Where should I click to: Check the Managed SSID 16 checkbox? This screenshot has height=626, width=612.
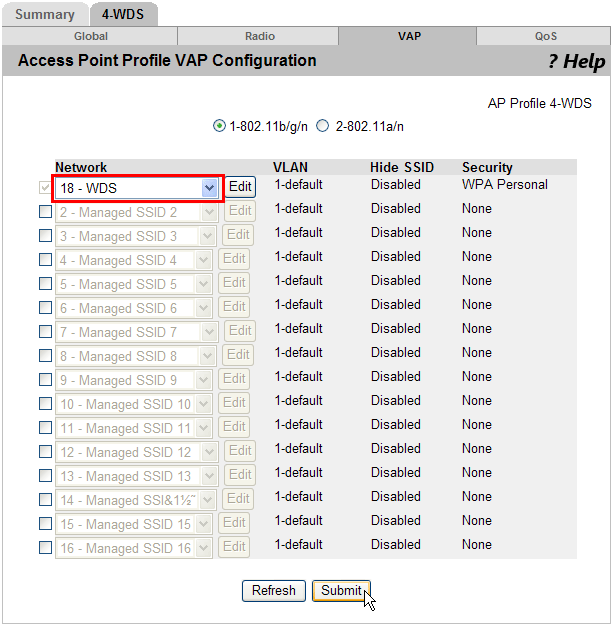45,548
